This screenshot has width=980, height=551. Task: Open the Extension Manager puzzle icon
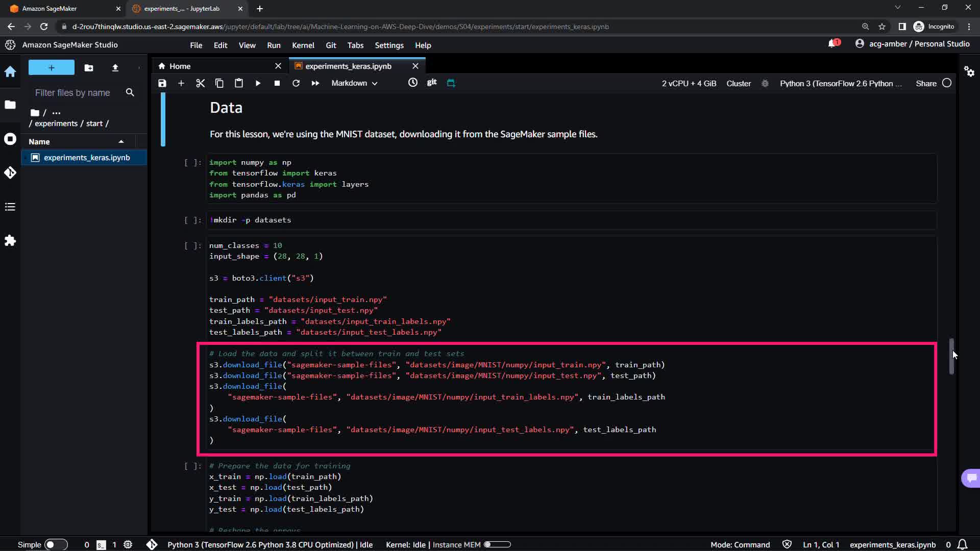pos(10,241)
